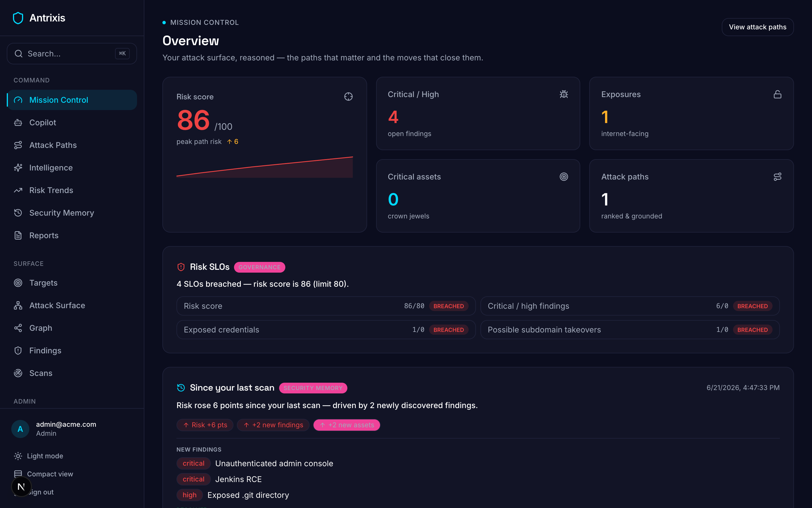The height and width of the screenshot is (508, 812).
Task: Click the 86 risk score value
Action: pyautogui.click(x=194, y=120)
